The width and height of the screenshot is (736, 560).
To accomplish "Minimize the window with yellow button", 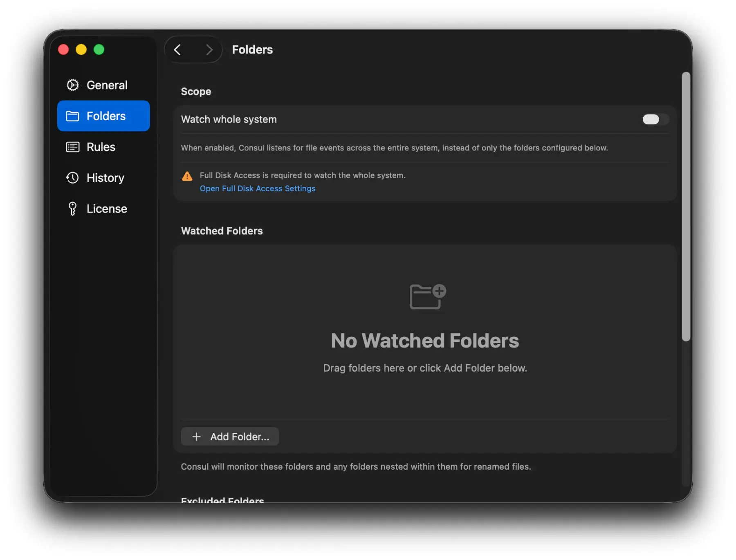I will pyautogui.click(x=81, y=49).
